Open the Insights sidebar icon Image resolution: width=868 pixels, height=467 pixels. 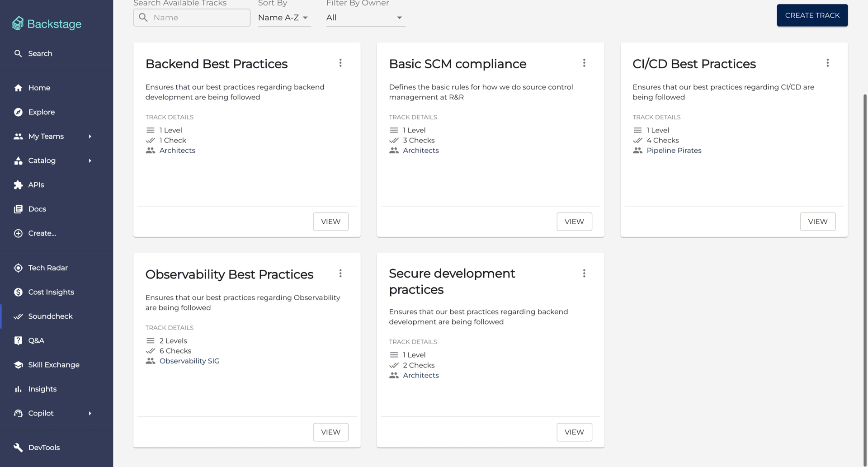pyautogui.click(x=18, y=389)
